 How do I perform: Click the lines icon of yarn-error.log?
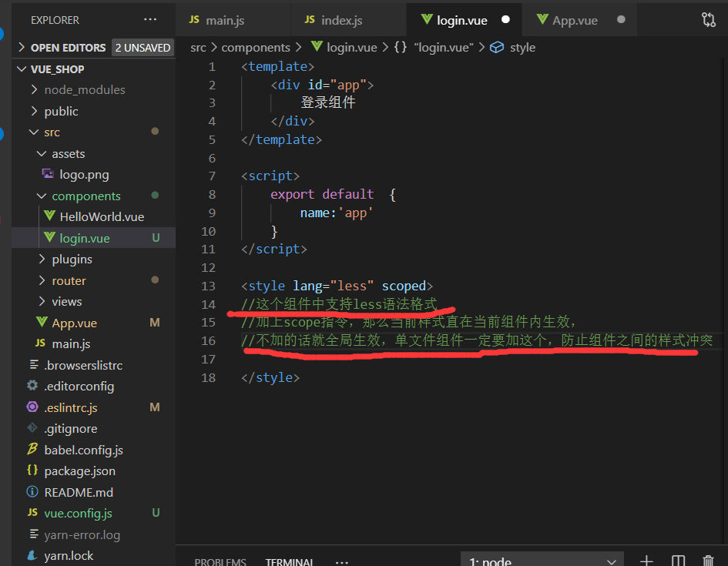click(34, 534)
